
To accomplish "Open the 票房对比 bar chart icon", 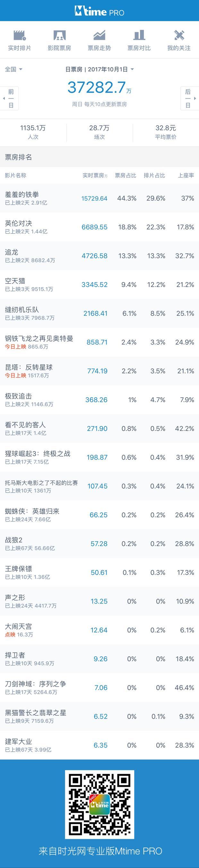I will (x=139, y=35).
